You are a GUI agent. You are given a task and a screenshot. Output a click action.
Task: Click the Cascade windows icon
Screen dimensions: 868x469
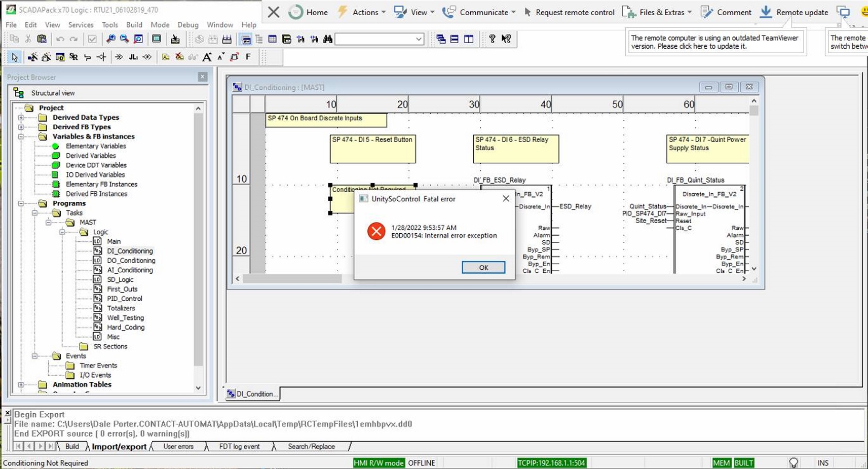[441, 39]
